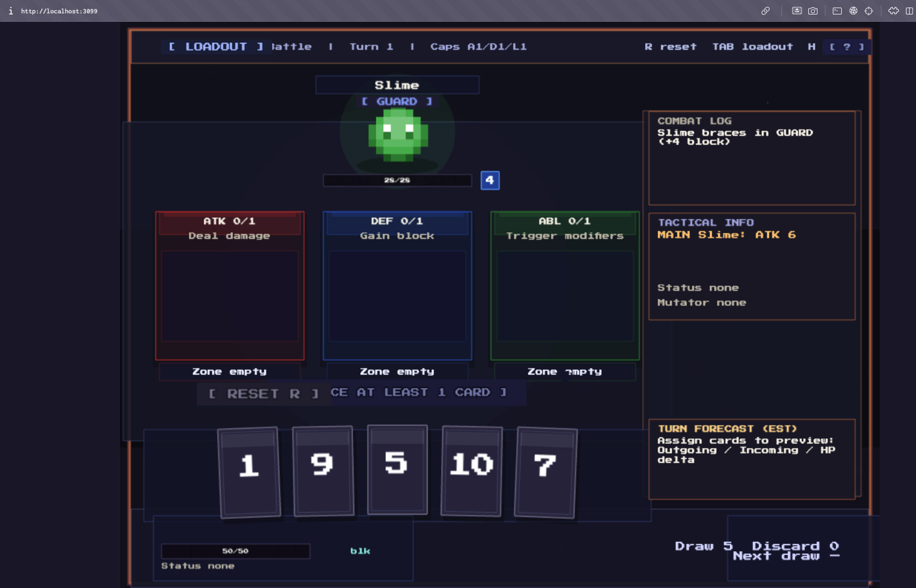The width and height of the screenshot is (916, 588).
Task: Open the help [ ? ] button
Action: click(847, 47)
